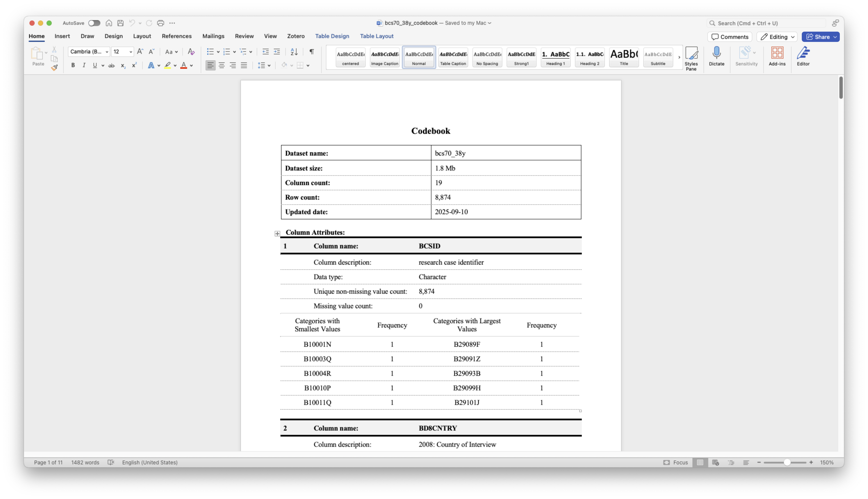Apply subscript formatting
This screenshot has height=499, width=868.
click(123, 65)
